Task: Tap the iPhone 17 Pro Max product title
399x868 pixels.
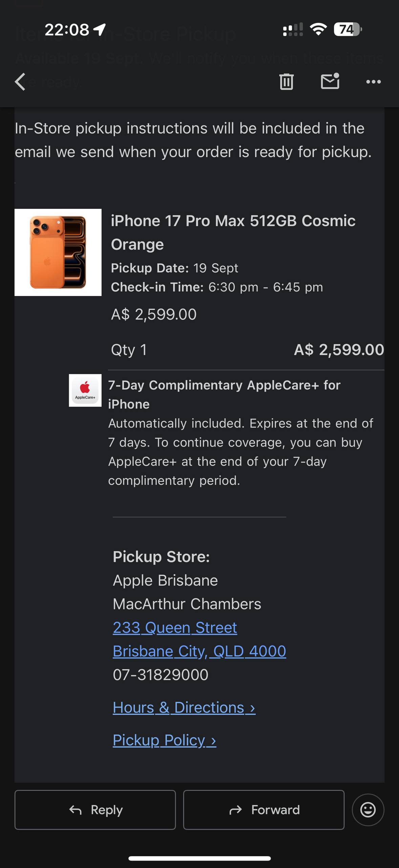Action: tap(233, 232)
